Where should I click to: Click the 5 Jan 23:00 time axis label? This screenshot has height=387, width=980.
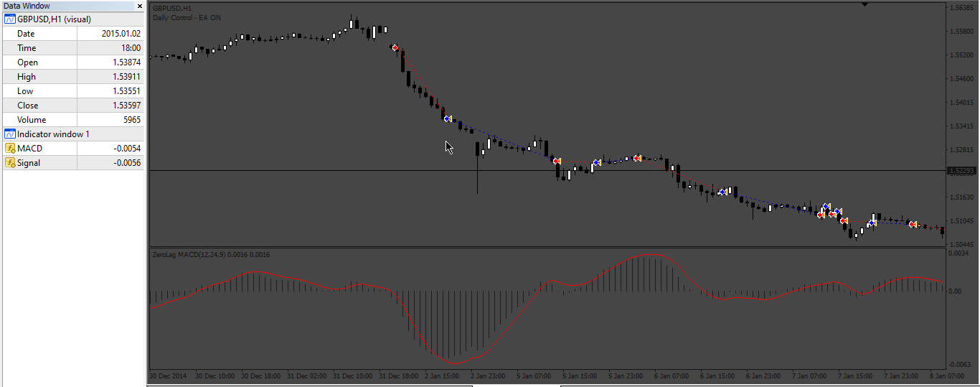click(626, 376)
